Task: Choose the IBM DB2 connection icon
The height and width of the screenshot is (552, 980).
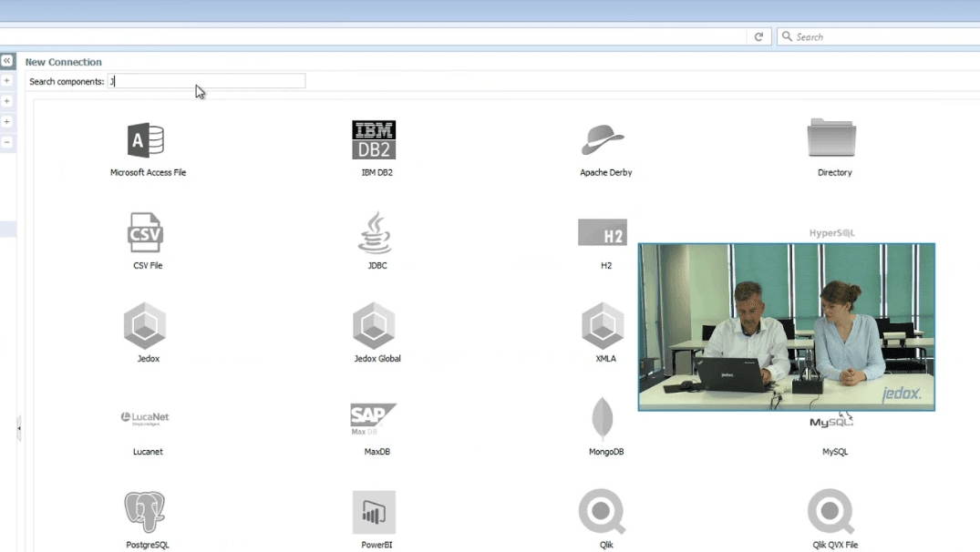Action: 374,140
